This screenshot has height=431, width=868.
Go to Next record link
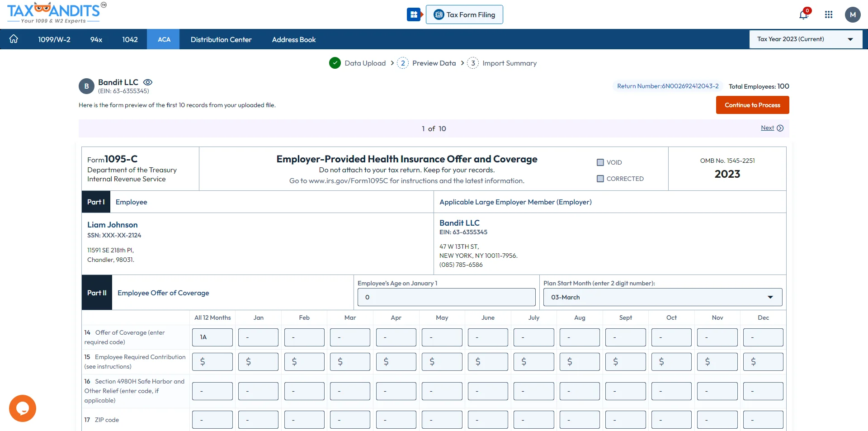767,128
